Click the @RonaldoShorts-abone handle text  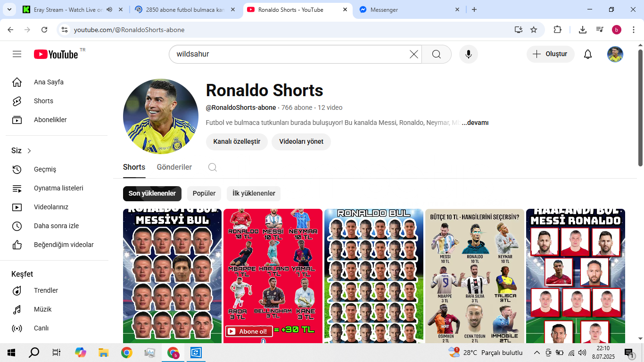tap(241, 107)
